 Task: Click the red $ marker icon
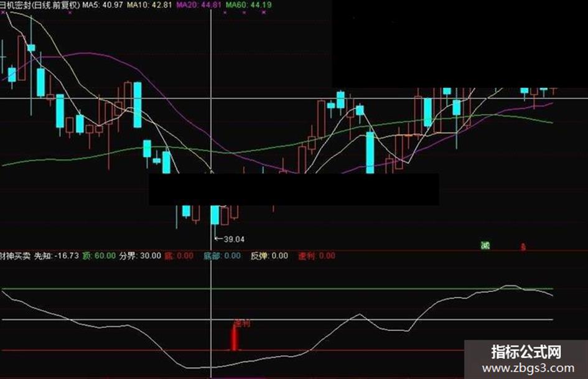(x=523, y=246)
